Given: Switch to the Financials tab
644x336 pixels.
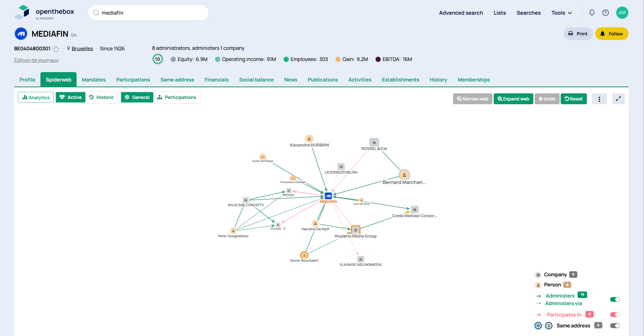Looking at the screenshot, I should (216, 80).
